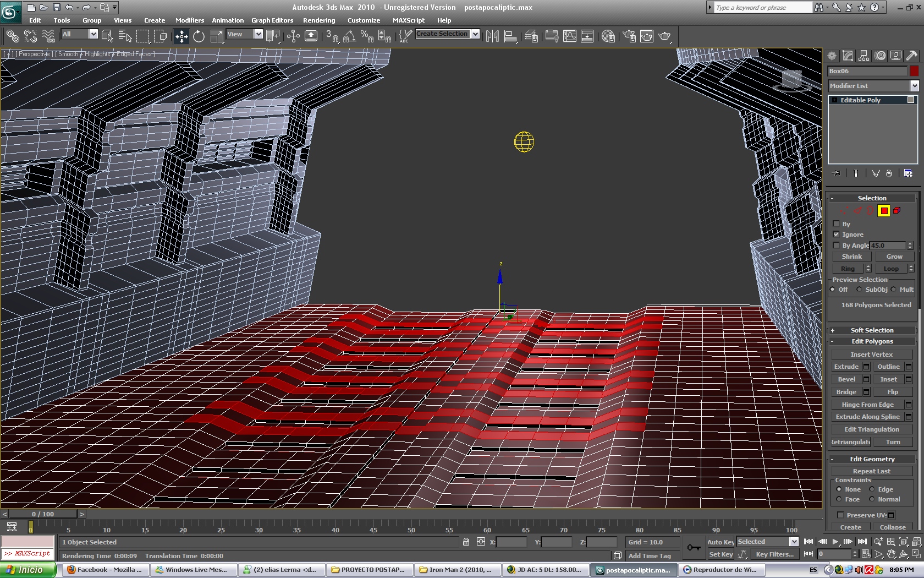Screen dimensions: 924x578
Task: Click the Unlink Selection tool
Action: [x=30, y=36]
